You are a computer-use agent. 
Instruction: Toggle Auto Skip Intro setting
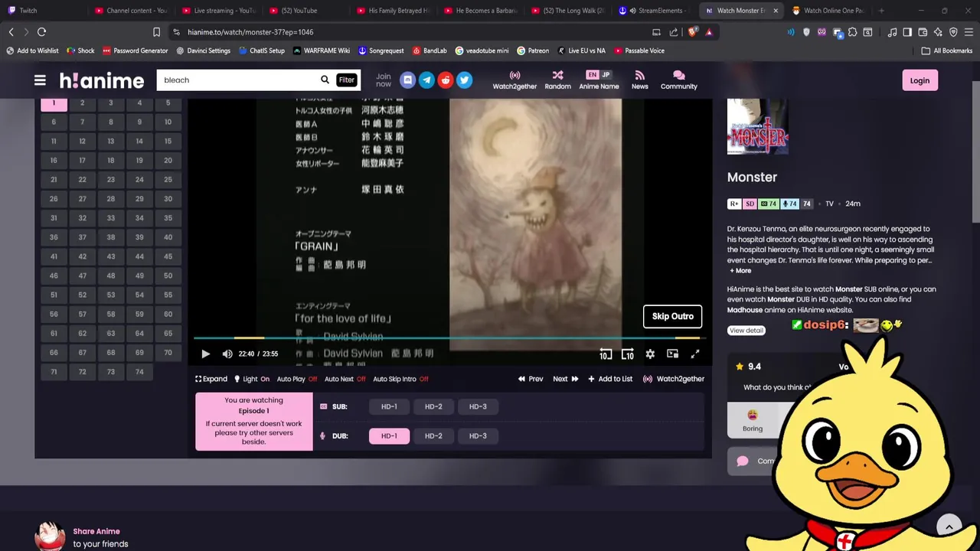point(400,379)
